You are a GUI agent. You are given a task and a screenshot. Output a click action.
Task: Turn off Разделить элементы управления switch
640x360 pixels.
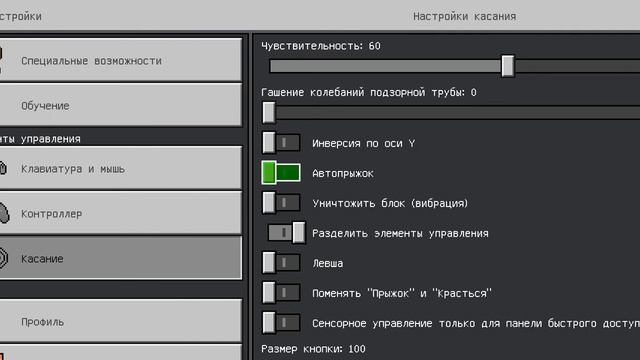[x=287, y=233]
